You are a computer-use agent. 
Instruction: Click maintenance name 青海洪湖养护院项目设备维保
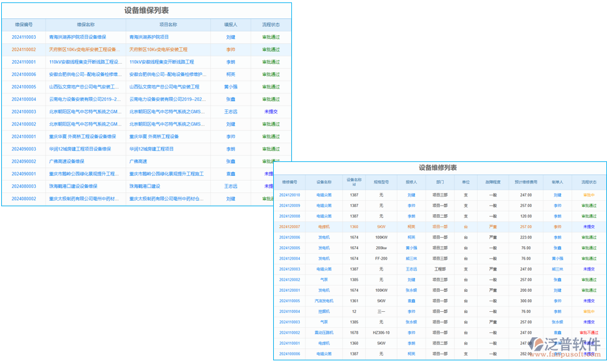(x=79, y=36)
